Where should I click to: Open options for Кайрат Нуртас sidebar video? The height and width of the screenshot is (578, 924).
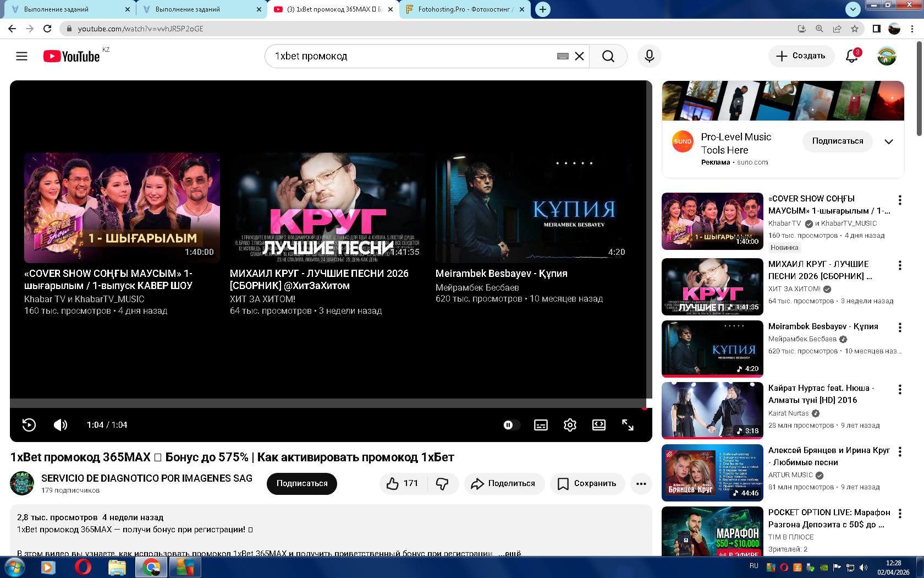(x=900, y=390)
